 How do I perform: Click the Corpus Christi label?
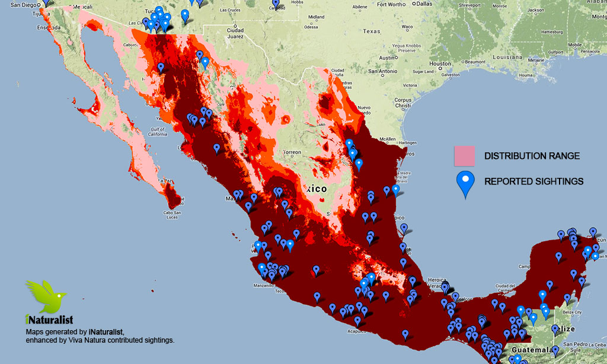(402, 103)
